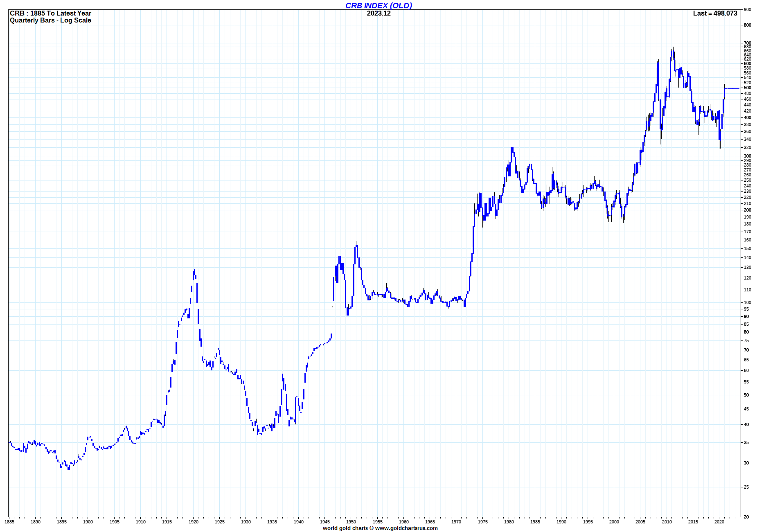Click the 900 y-axis label
Image resolution: width=757 pixels, height=532 pixels.
point(748,9)
